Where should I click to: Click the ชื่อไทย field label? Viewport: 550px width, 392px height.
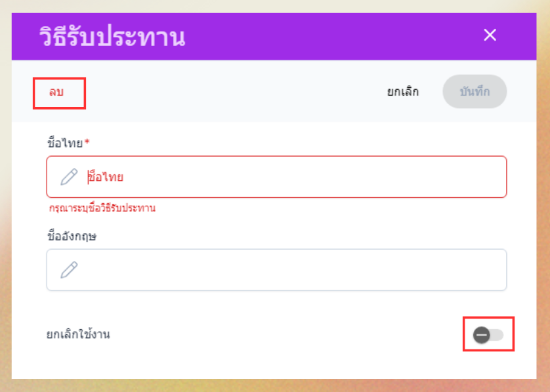pyautogui.click(x=65, y=143)
